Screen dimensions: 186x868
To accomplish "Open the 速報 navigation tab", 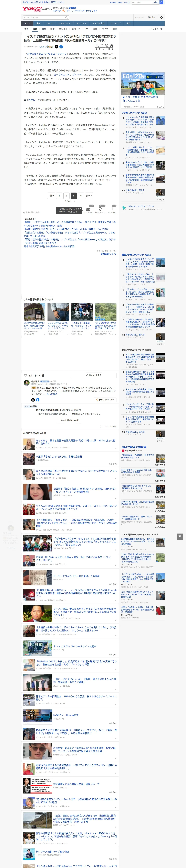I will [x=38, y=24].
